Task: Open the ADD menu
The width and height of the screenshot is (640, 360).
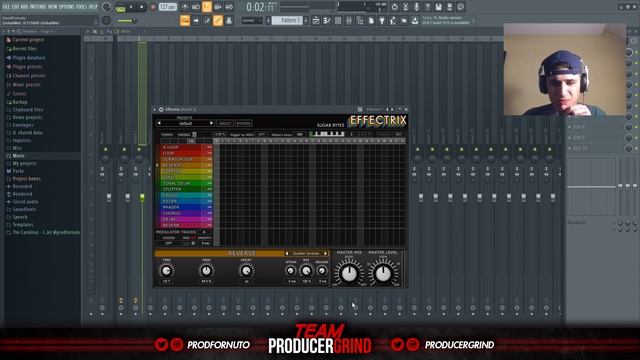Action: [x=24, y=7]
